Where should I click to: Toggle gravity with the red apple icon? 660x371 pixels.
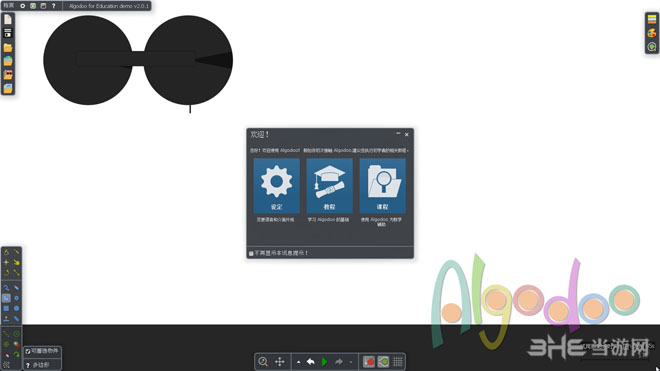pyautogui.click(x=369, y=362)
